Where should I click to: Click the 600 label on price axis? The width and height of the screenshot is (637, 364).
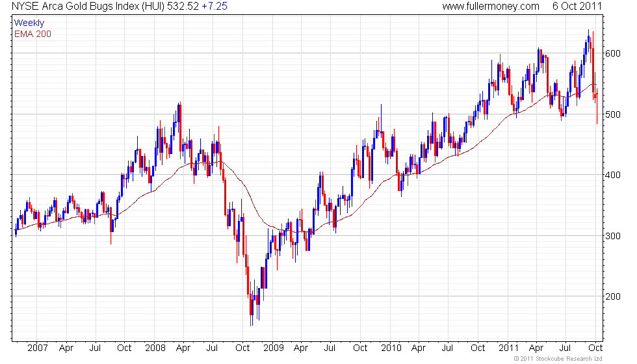(x=614, y=53)
